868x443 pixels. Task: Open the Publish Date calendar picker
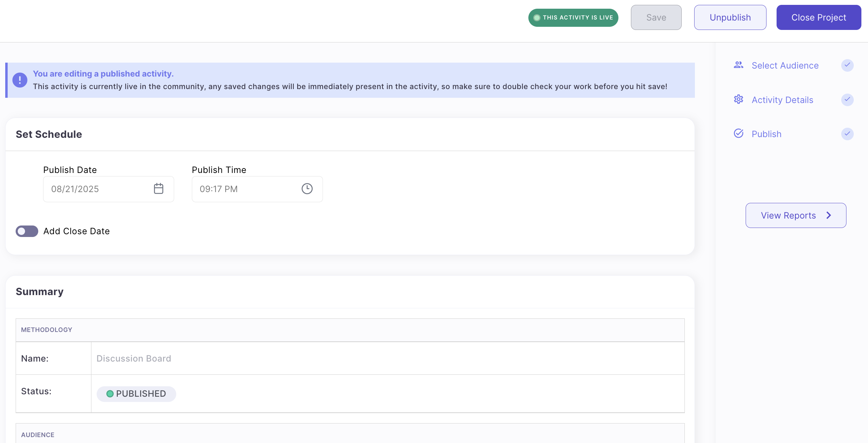pyautogui.click(x=159, y=189)
